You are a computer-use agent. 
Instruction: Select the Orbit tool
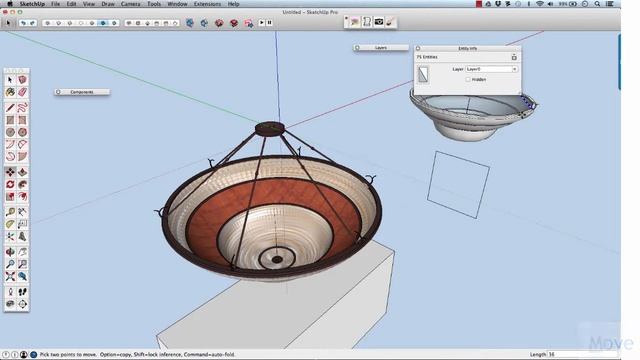10,252
